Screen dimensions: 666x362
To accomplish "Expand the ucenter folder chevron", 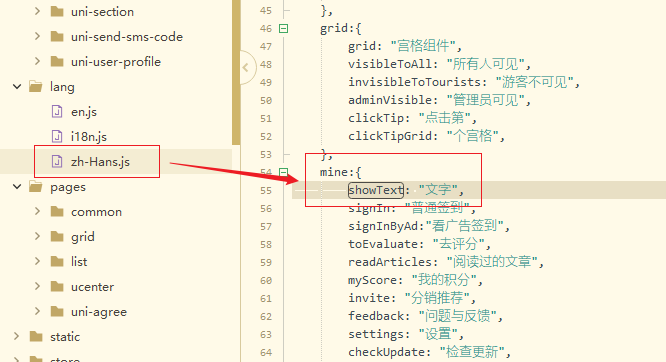I will pyautogui.click(x=37, y=286).
